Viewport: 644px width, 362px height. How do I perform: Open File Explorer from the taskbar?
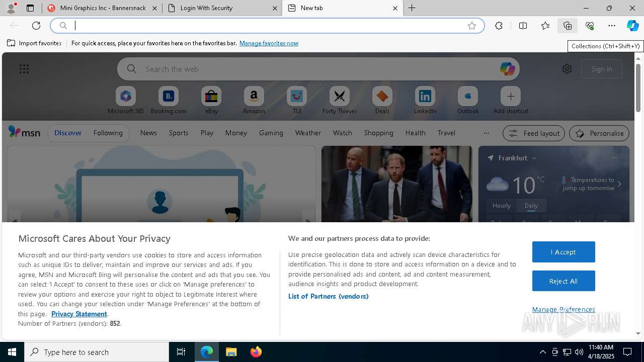(x=231, y=352)
